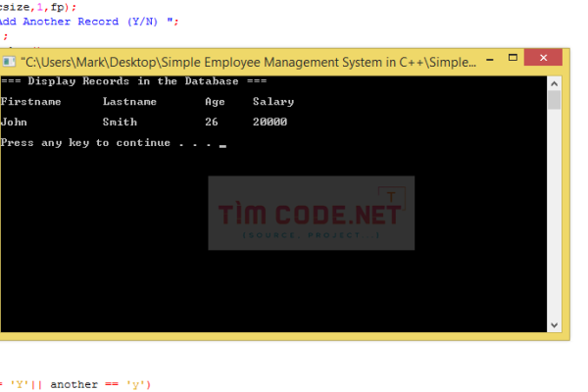Click the 'Firstname' column header
This screenshot has width=588, height=392.
30,102
